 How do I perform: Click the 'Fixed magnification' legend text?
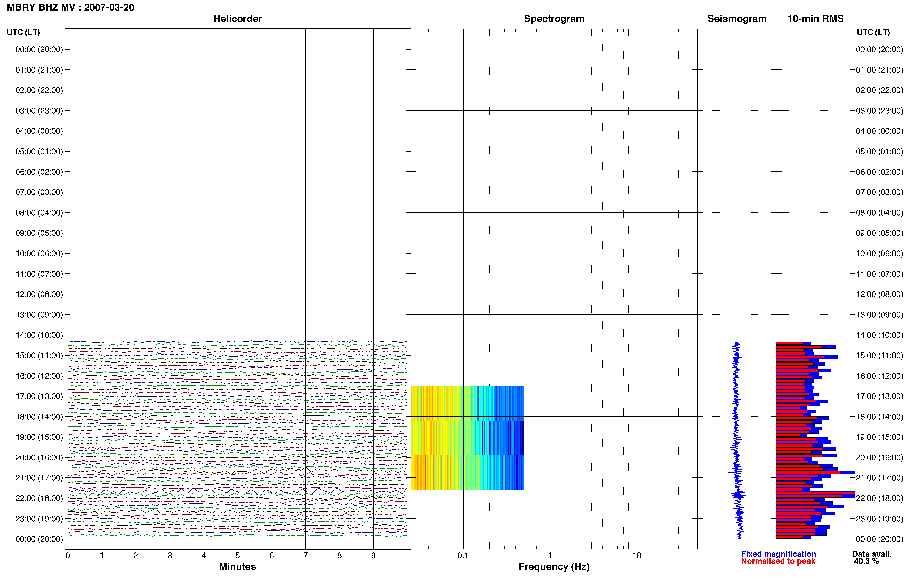[778, 554]
